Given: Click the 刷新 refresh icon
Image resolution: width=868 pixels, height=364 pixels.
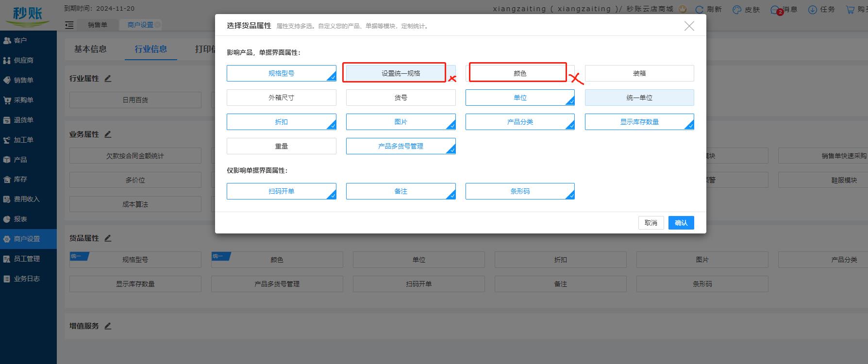Looking at the screenshot, I should (700, 9).
